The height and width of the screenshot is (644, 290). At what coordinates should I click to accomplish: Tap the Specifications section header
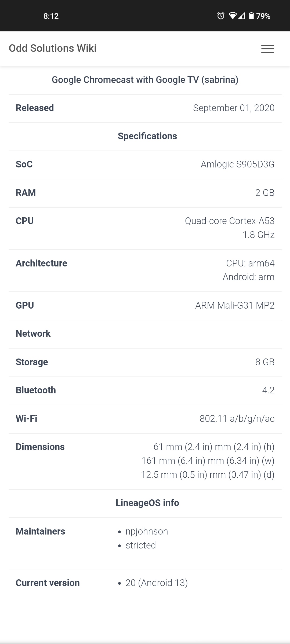(147, 136)
